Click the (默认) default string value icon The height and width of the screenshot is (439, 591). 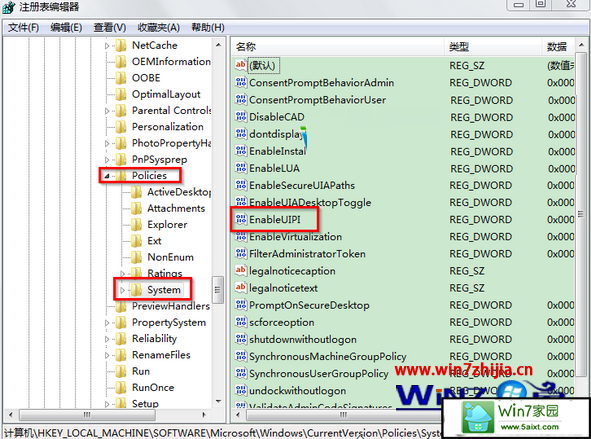(241, 65)
